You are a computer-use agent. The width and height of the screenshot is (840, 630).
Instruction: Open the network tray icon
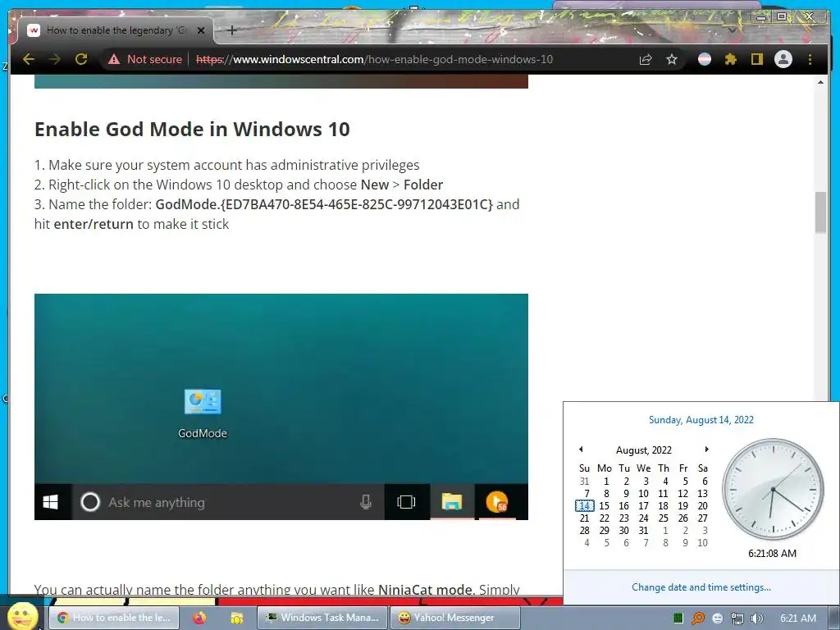coord(737,619)
